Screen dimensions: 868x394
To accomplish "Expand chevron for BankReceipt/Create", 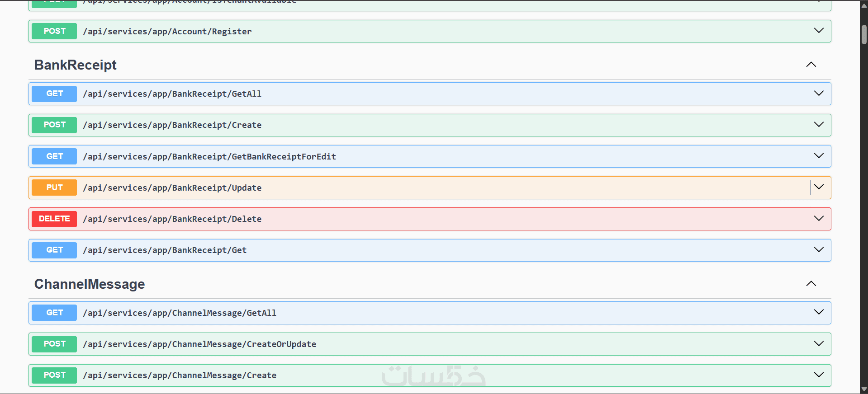I will 819,125.
